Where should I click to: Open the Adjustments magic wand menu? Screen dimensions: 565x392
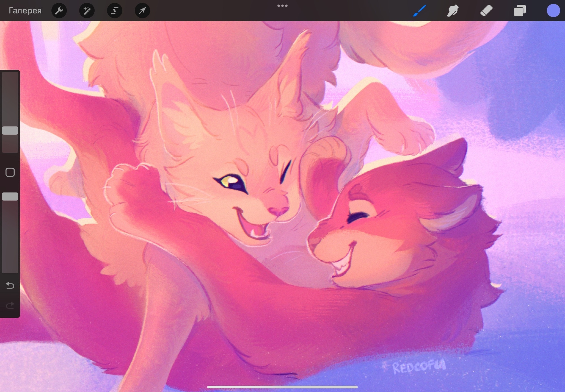click(x=87, y=11)
